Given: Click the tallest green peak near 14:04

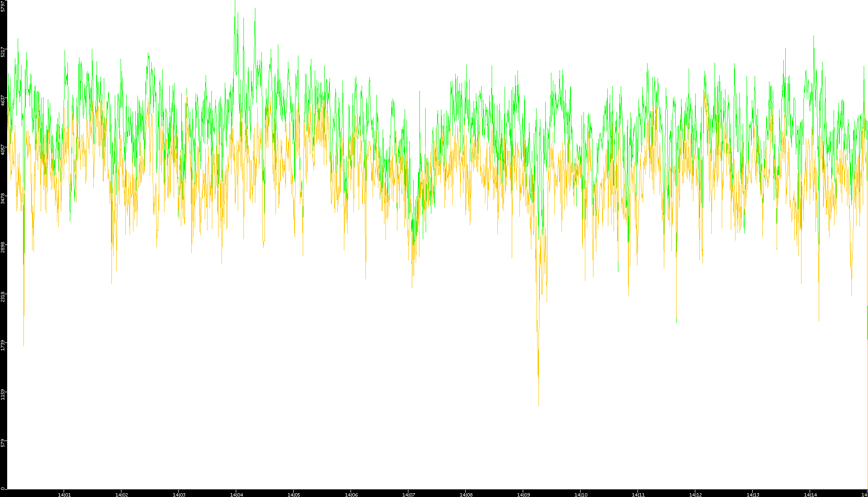Looking at the screenshot, I should 235,2.
